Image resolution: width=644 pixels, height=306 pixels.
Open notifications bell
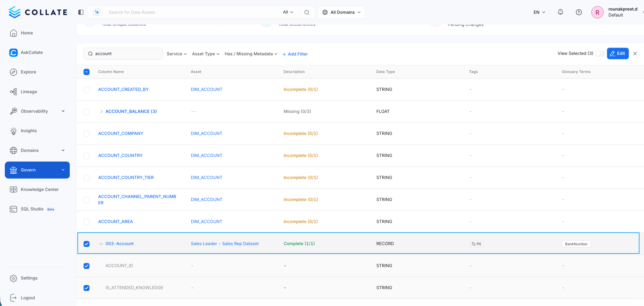click(x=560, y=12)
